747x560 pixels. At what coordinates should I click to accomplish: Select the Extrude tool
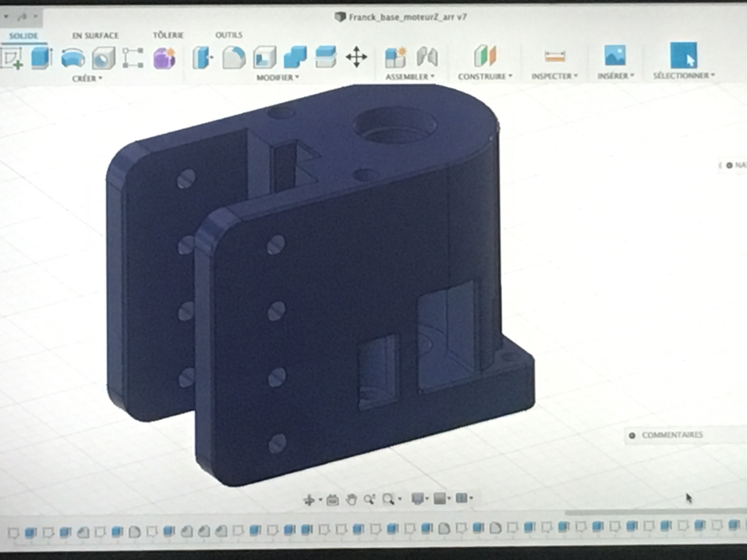coord(42,58)
